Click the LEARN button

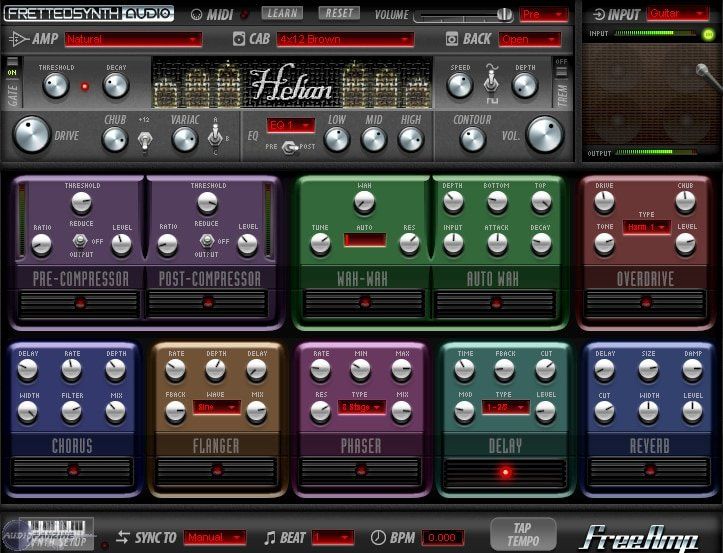pyautogui.click(x=283, y=13)
